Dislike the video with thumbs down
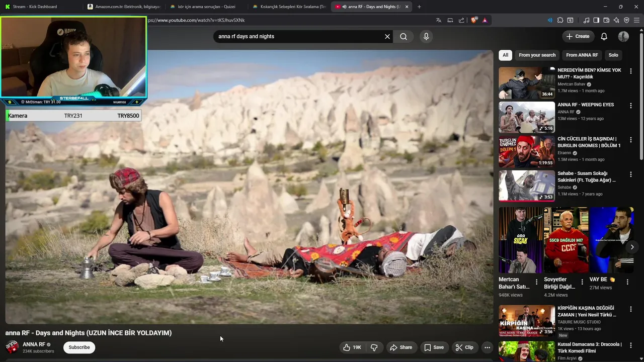Screen dimensions: 644x362 374,347
